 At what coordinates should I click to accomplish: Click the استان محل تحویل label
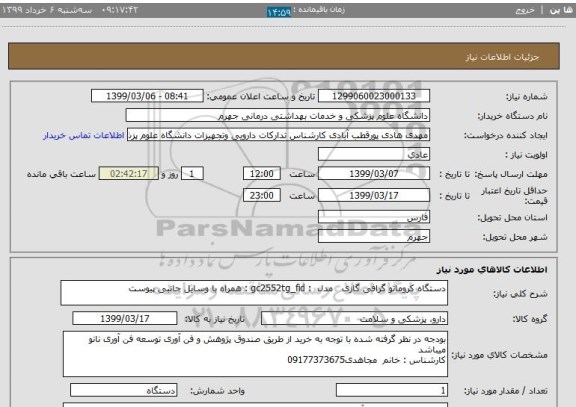512,218
